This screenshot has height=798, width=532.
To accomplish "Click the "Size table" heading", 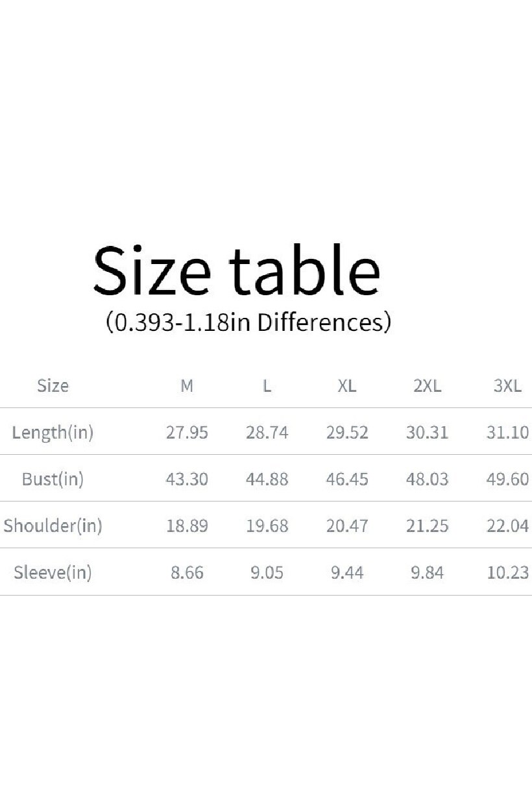I will tap(236, 271).
